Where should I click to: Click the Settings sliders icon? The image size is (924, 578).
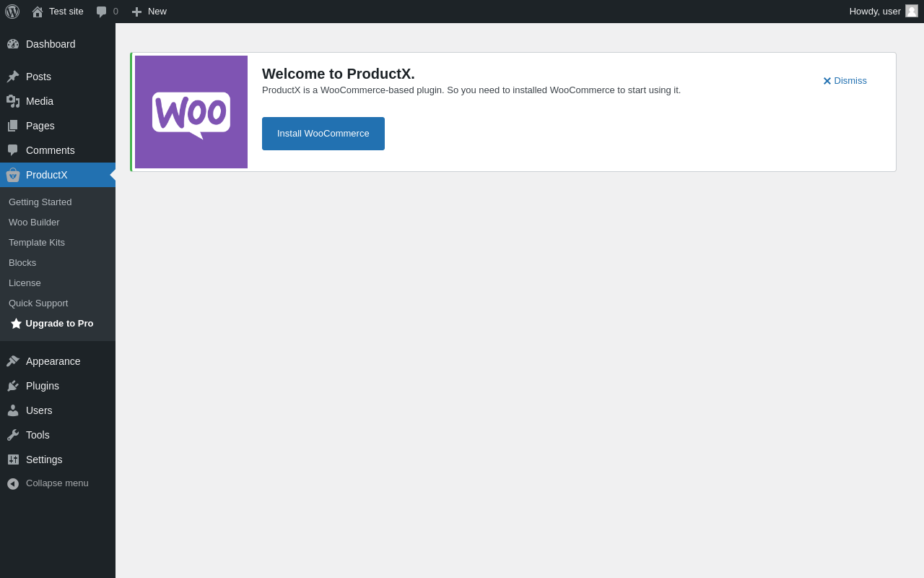click(x=13, y=460)
